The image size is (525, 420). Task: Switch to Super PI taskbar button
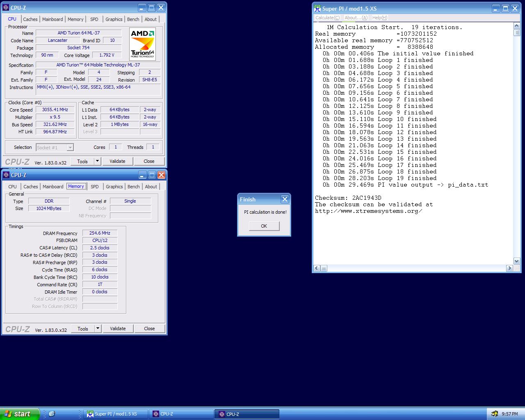coord(116,414)
